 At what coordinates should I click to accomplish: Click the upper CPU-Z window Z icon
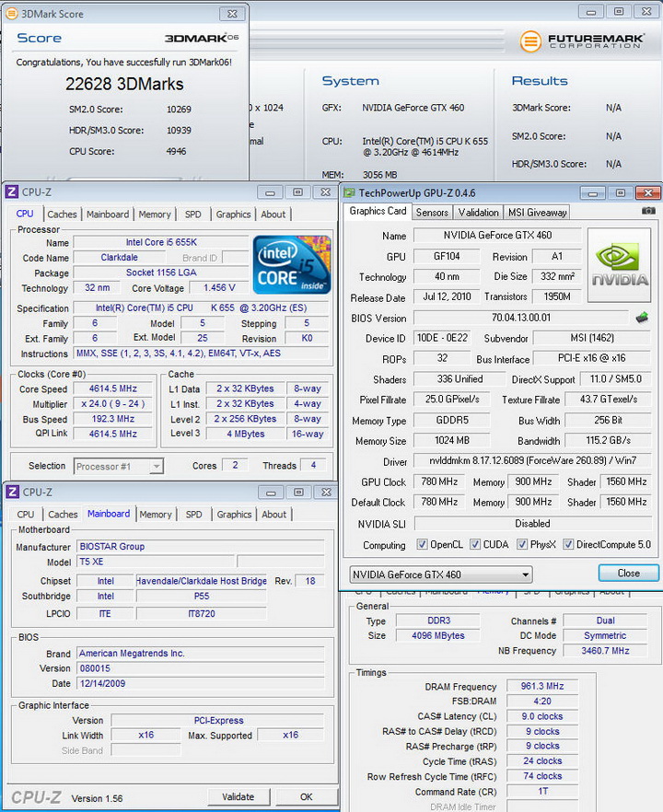coord(12,192)
